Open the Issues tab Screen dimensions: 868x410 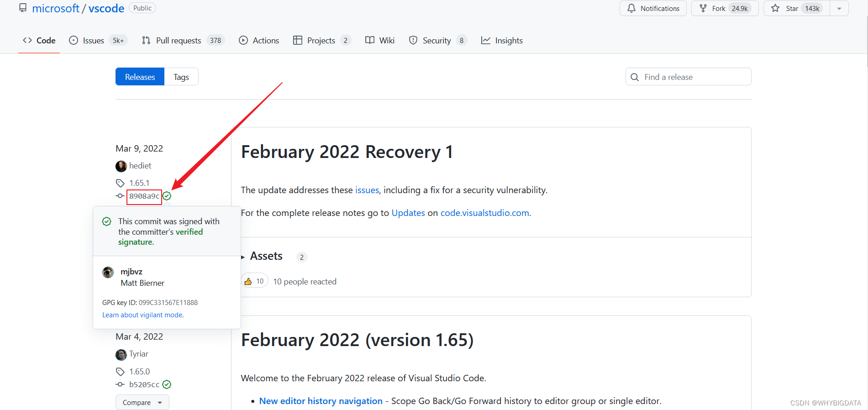click(98, 41)
